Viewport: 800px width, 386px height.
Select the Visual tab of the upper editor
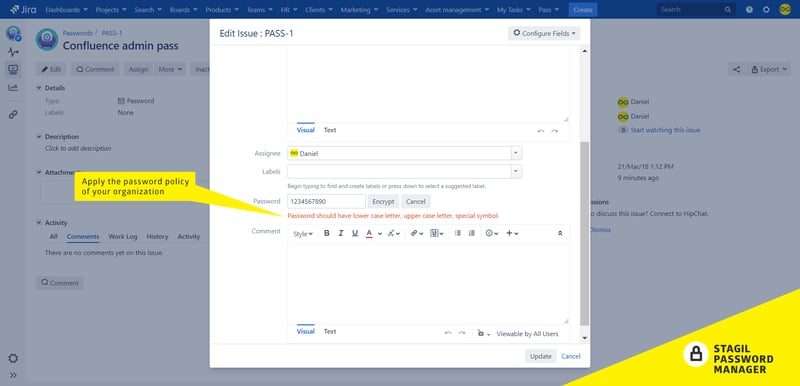306,130
